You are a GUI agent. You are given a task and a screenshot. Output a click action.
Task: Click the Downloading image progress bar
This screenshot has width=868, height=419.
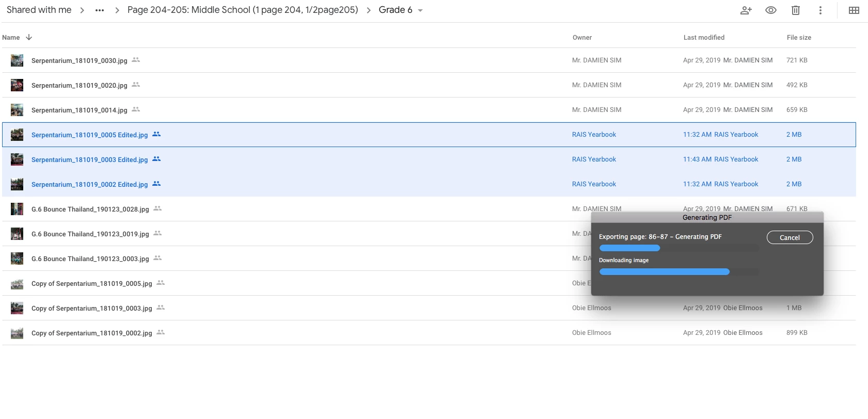point(679,272)
